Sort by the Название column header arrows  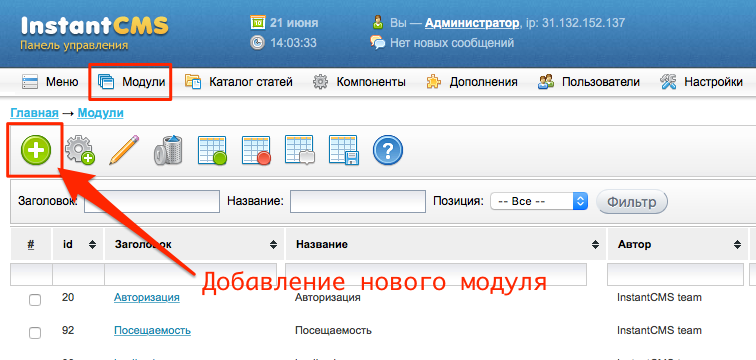[x=595, y=244]
